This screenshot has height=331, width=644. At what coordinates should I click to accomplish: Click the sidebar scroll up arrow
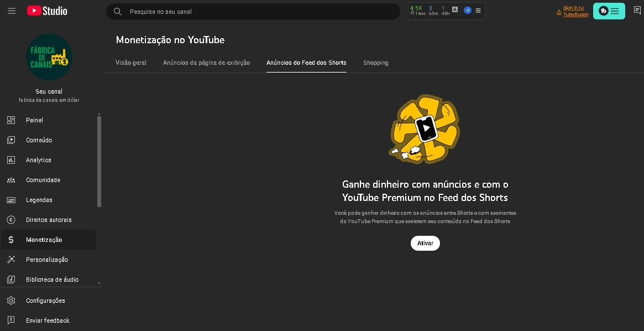tap(99, 114)
